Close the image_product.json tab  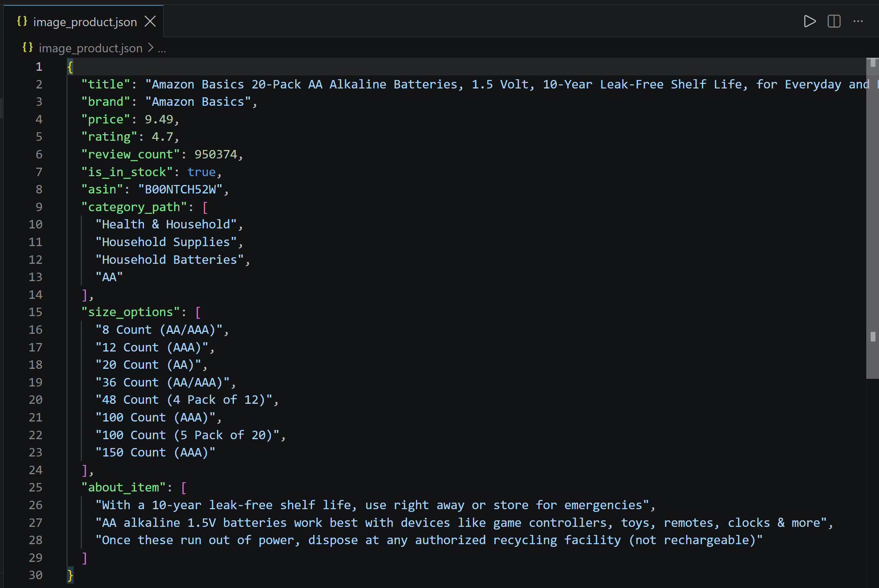pos(150,22)
